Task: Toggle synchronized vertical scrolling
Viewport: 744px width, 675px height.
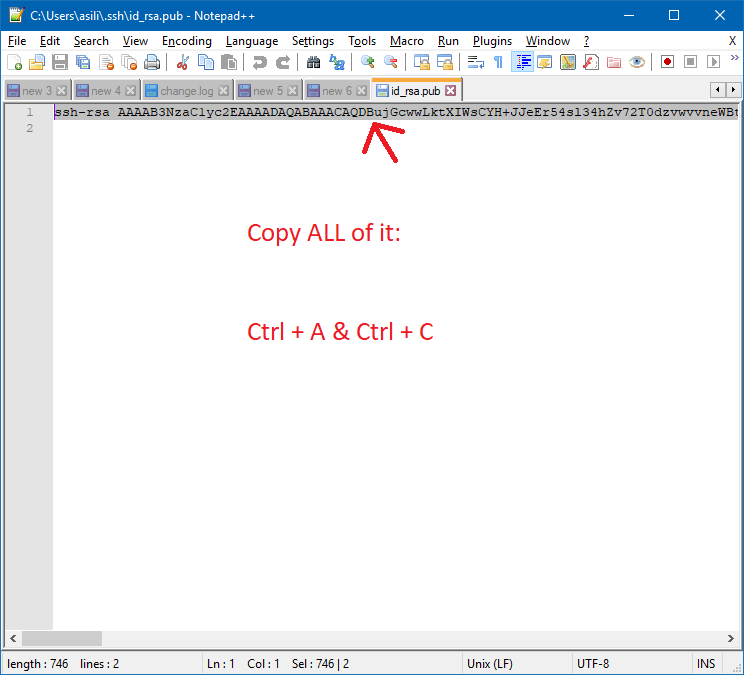Action: click(x=421, y=62)
